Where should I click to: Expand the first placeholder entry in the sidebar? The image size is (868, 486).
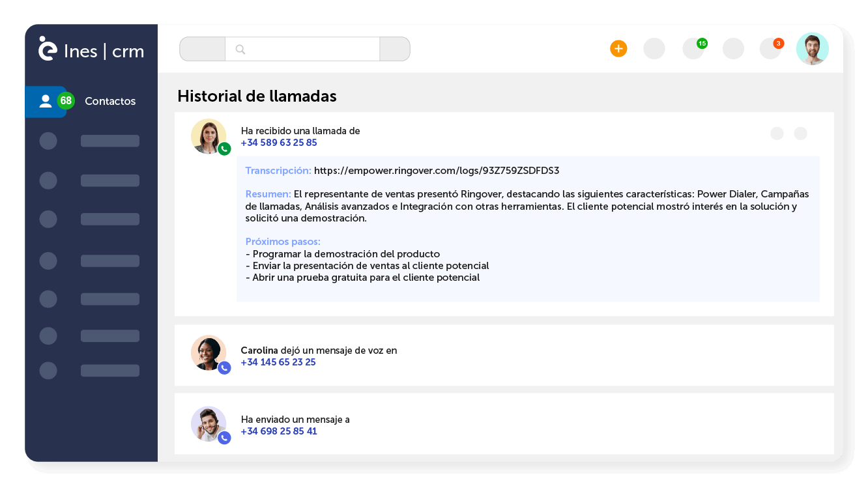coord(48,141)
